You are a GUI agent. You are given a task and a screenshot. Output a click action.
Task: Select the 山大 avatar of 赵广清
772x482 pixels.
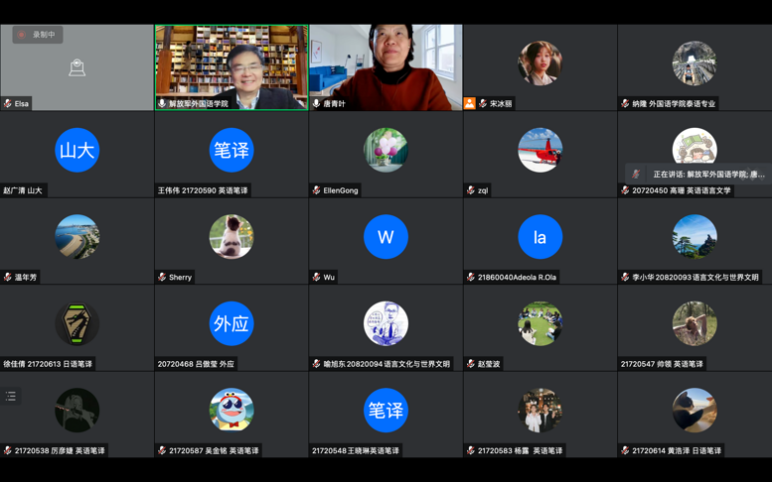[77, 150]
